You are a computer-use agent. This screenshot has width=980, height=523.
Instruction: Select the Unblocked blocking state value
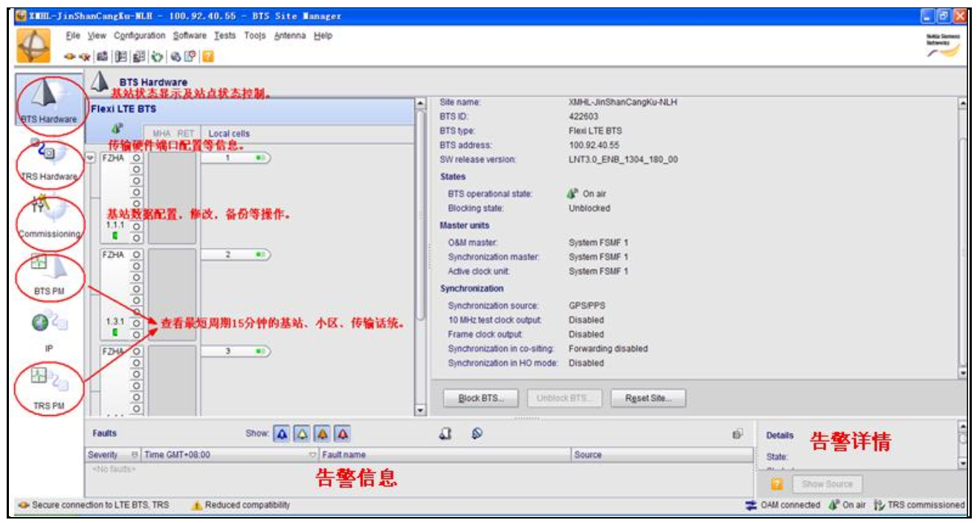pyautogui.click(x=590, y=208)
